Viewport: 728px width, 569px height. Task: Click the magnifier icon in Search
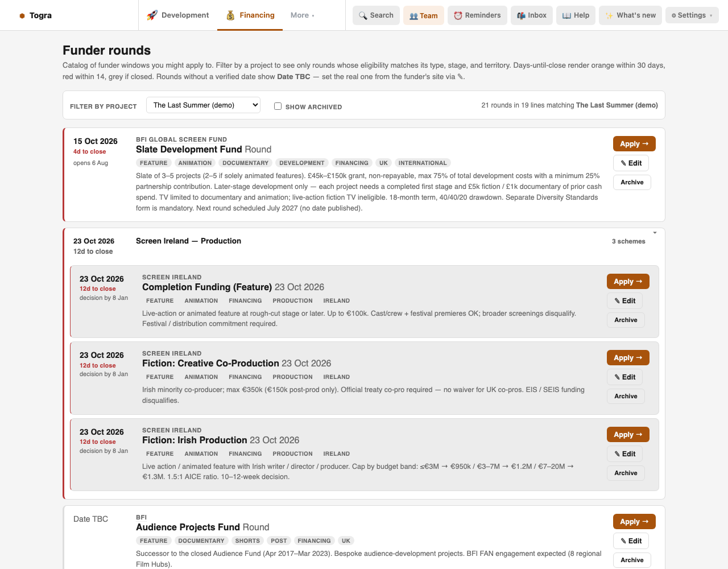[x=363, y=15]
